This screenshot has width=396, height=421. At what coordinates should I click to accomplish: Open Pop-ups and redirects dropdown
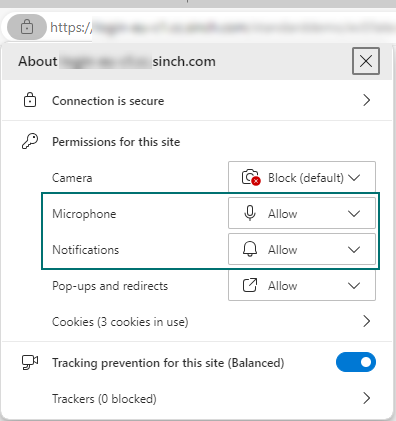[302, 285]
